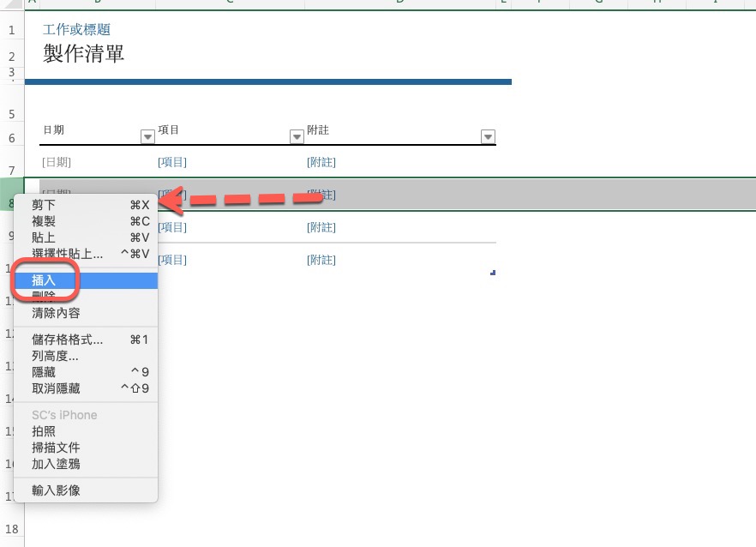Select the [項目] cell in row 7
The height and width of the screenshot is (547, 756).
(x=172, y=162)
